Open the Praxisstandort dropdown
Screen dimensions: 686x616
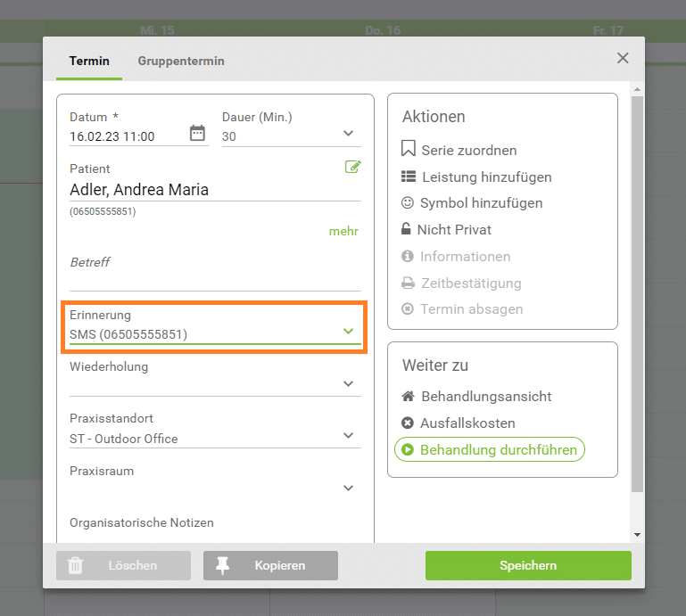click(348, 435)
